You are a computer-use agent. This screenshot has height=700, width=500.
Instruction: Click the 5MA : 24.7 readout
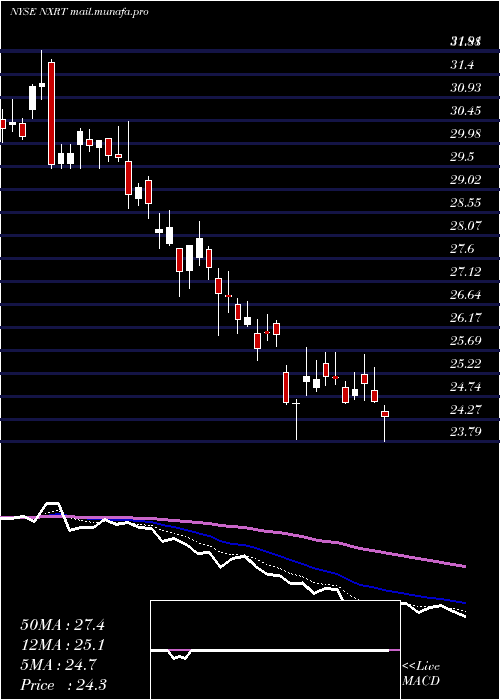[57, 666]
